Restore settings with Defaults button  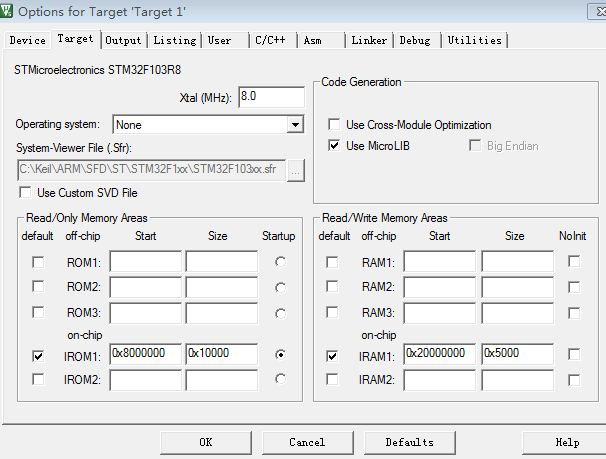pyautogui.click(x=410, y=442)
